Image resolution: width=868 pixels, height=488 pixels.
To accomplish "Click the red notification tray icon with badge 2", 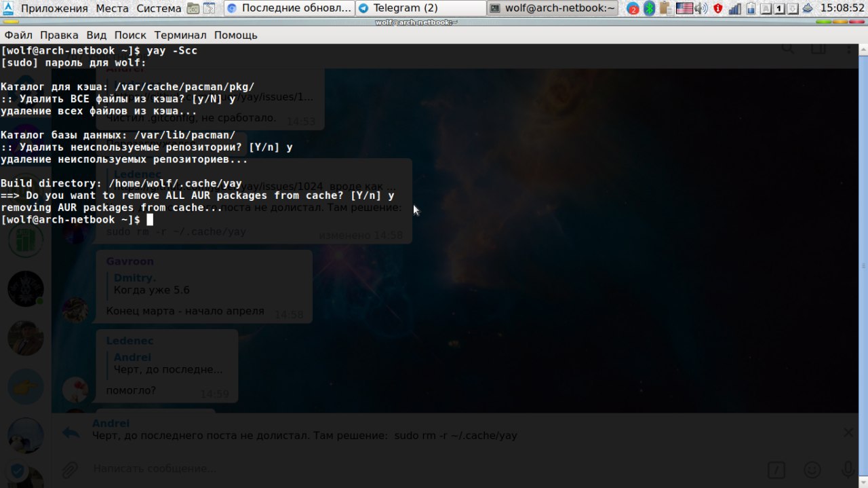I will 633,8.
